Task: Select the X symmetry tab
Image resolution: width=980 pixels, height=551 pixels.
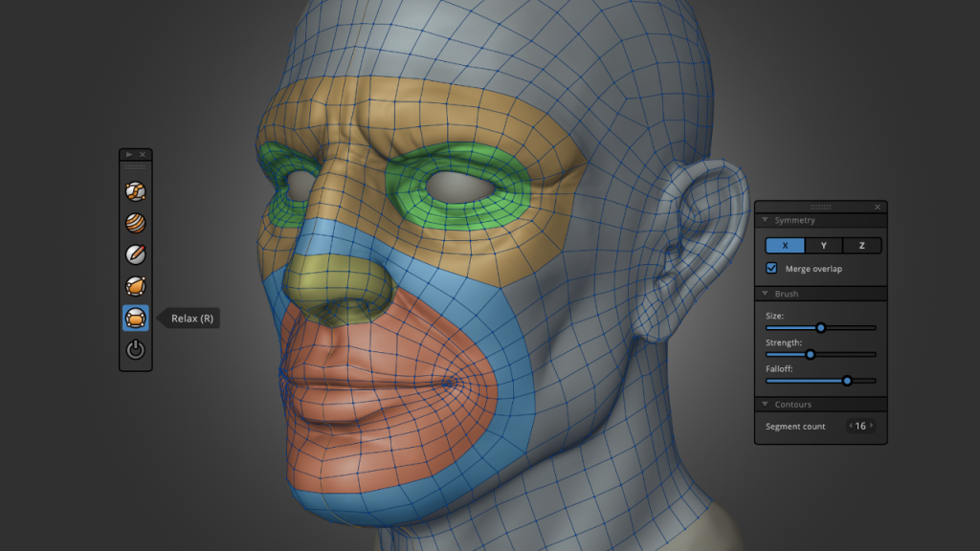Action: coord(784,246)
